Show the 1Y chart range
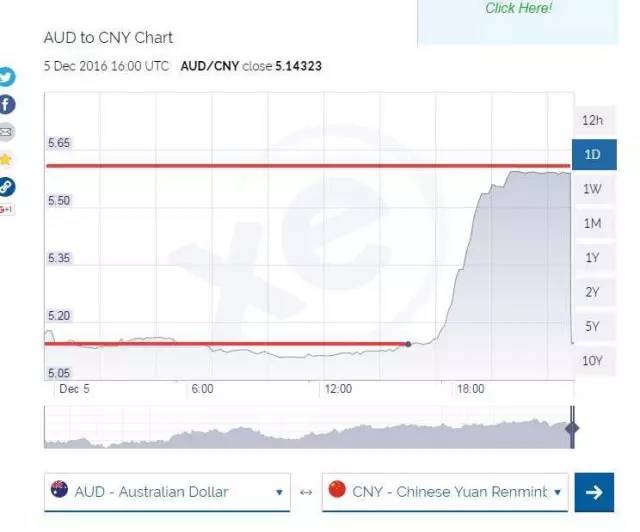This screenshot has height=532, width=640. point(592,258)
